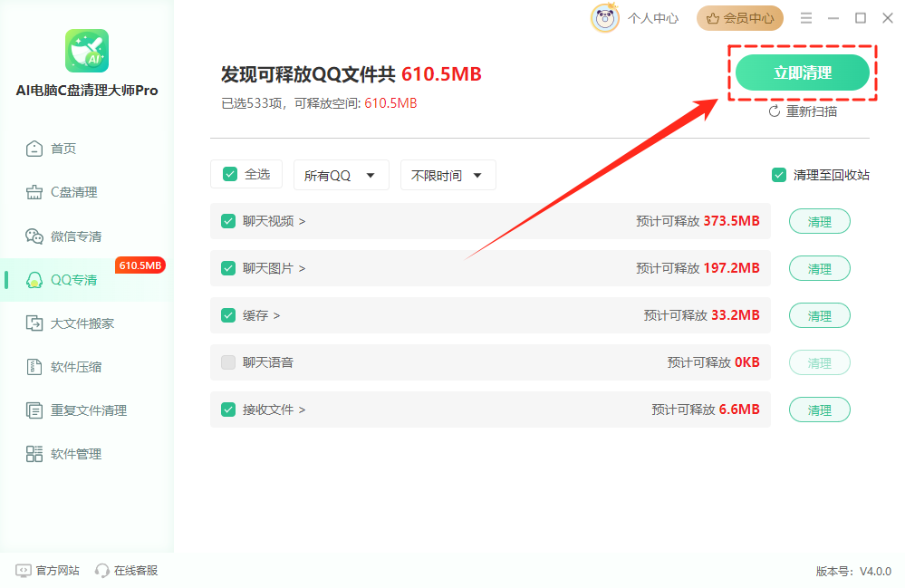Open the 个人中心 link
Viewport: 905px width, 588px height.
[x=653, y=18]
